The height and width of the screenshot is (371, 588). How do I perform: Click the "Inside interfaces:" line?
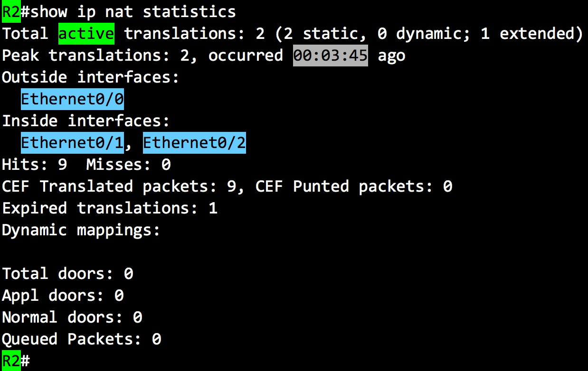tap(86, 121)
